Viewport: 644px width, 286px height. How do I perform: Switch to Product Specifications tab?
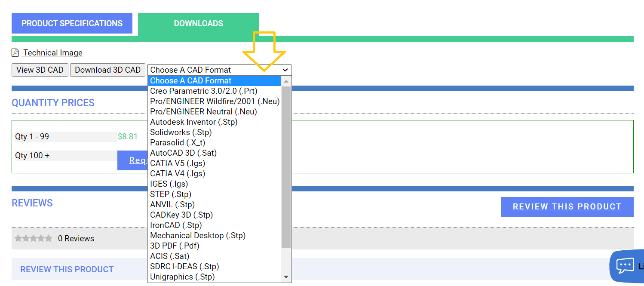tap(72, 24)
